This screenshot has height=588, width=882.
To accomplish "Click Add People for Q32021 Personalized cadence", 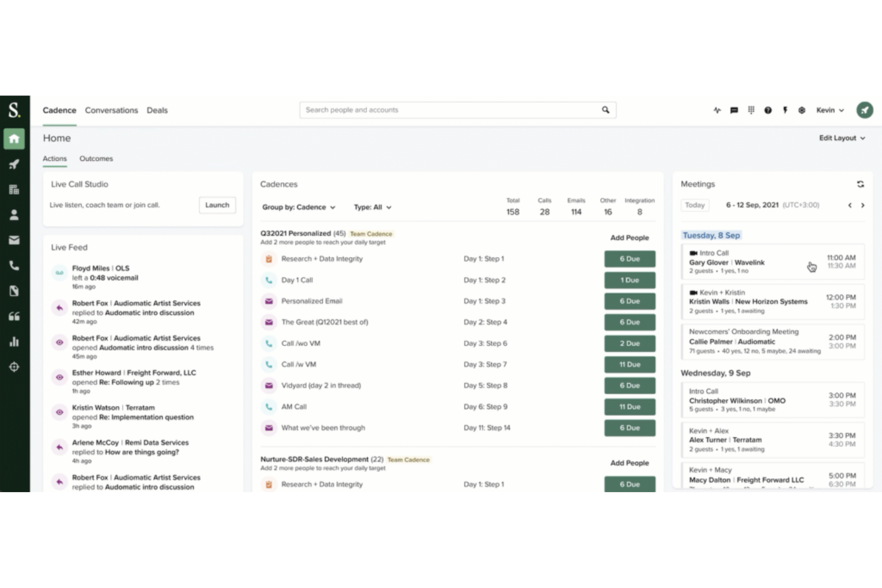I will [629, 237].
